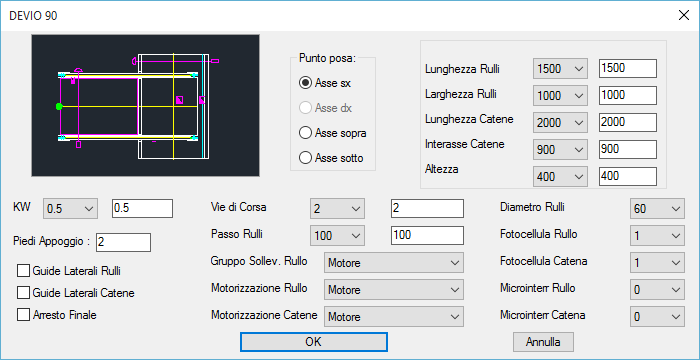Open the KW value dropdown
Viewport: 700px width, 360px height.
(x=70, y=209)
